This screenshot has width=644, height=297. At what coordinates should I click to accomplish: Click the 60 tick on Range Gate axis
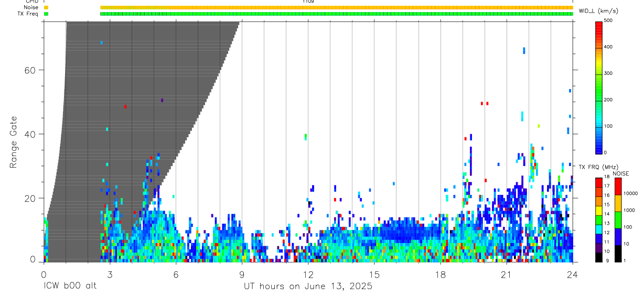point(31,70)
